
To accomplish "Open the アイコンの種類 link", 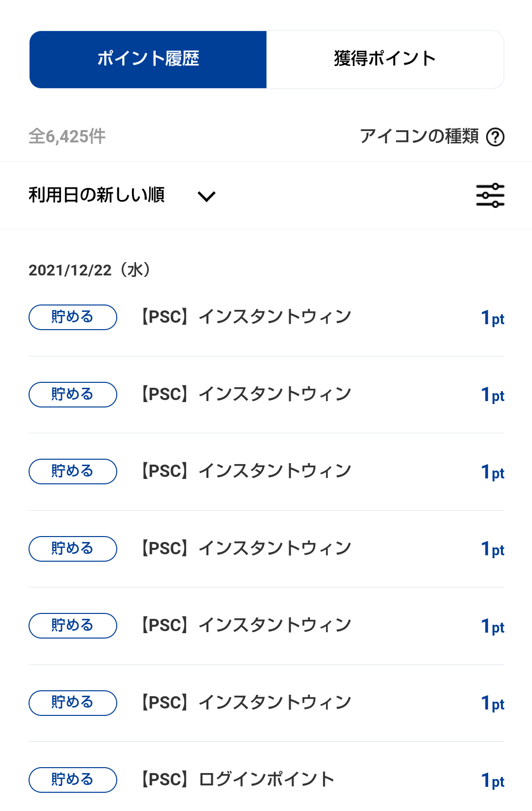I will coord(419,136).
